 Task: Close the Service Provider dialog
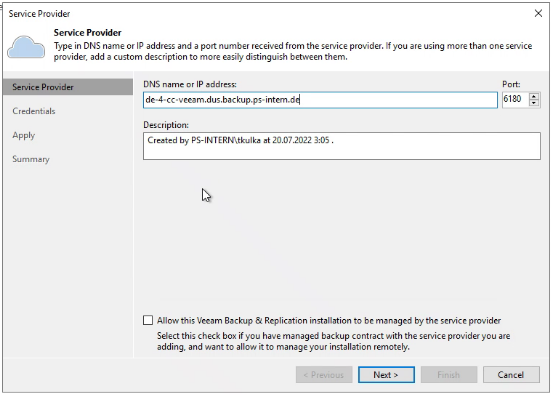tap(538, 13)
